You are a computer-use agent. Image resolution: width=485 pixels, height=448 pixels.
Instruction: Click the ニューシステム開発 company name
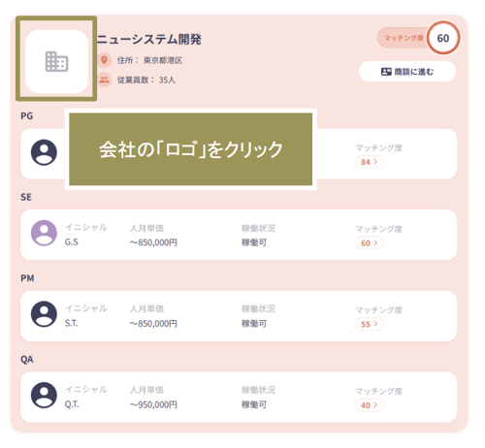pyautogui.click(x=149, y=40)
